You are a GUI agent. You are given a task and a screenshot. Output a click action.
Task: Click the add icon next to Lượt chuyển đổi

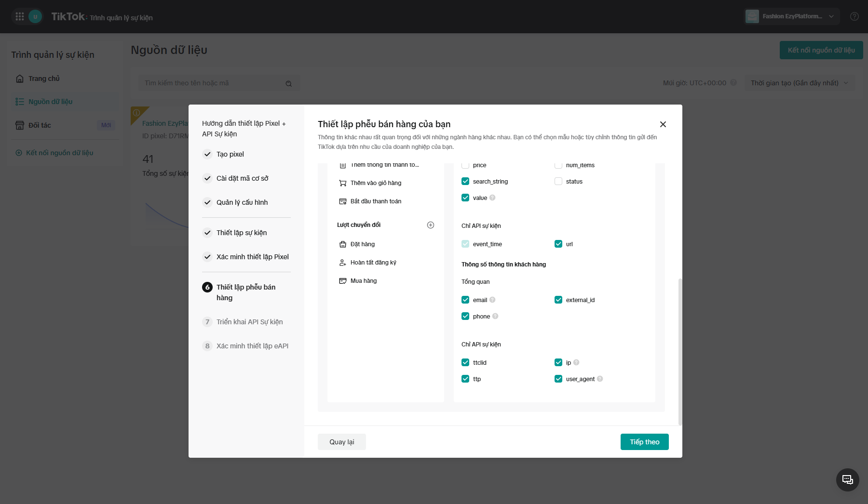click(431, 225)
